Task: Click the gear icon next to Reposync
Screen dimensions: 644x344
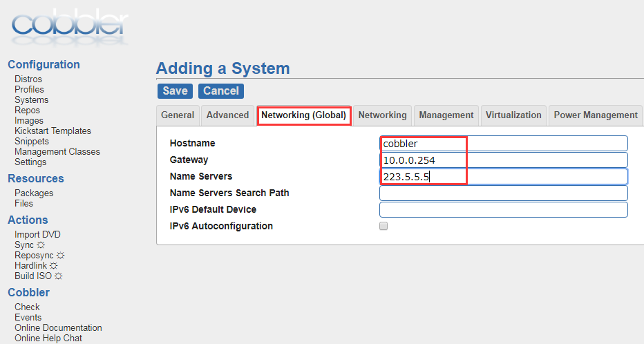Action: coord(60,256)
